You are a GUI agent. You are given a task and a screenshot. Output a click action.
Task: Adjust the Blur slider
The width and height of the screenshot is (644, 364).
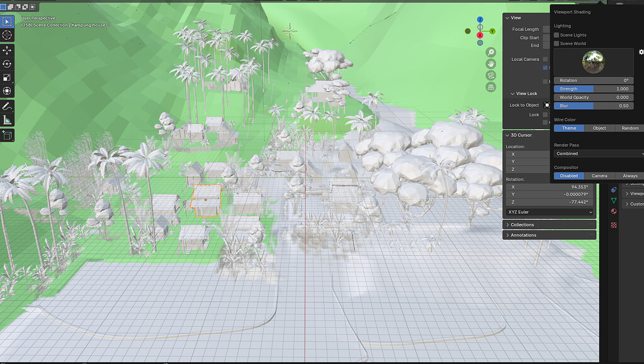coord(594,106)
